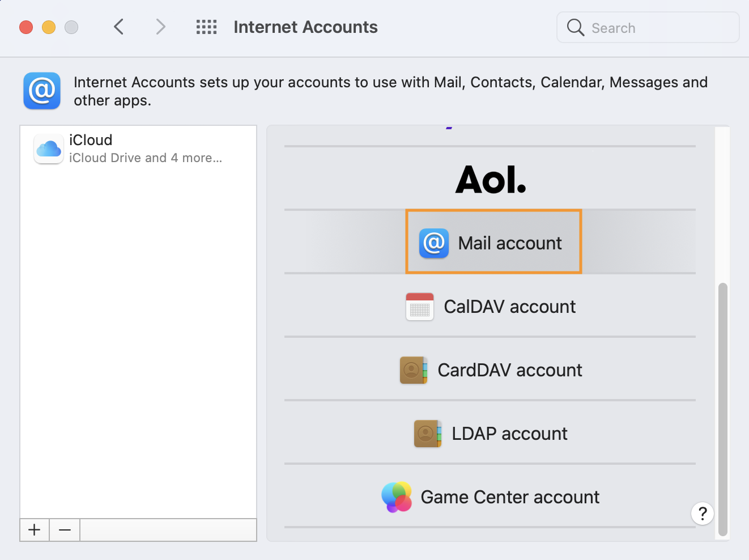Click the Game Center colorful bubbles icon
749x560 pixels.
point(397,497)
